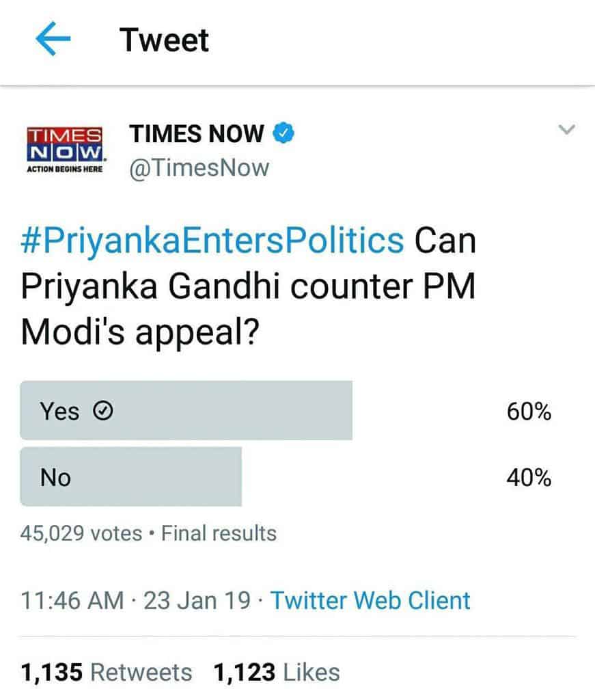Open the TIMES NOW display name
The width and height of the screenshot is (595, 700).
[x=197, y=133]
